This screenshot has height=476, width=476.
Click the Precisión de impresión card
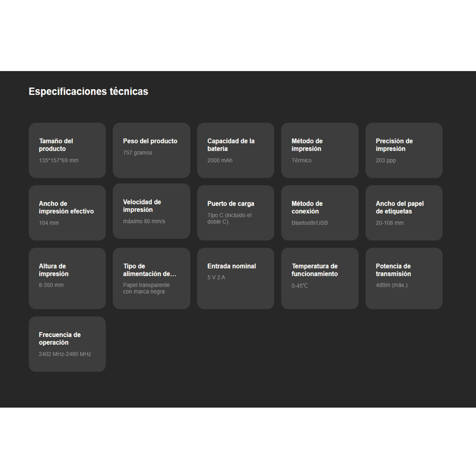tap(404, 150)
